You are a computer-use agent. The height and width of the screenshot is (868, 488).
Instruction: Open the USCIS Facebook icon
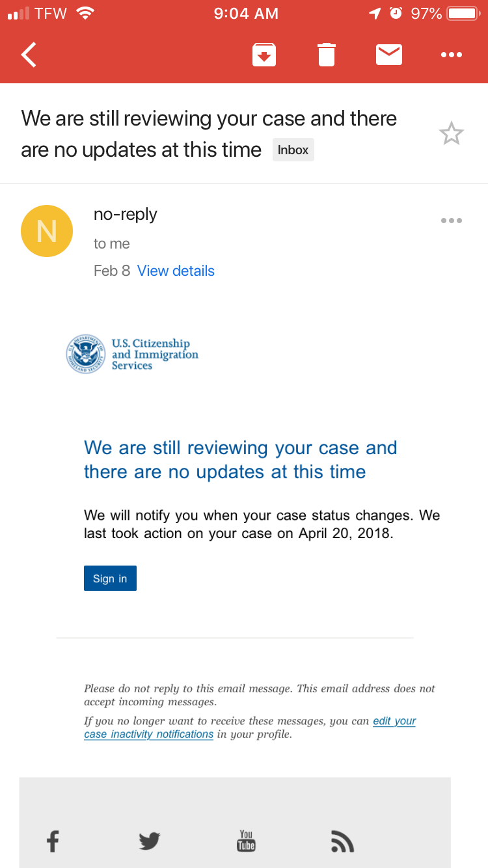(x=53, y=841)
